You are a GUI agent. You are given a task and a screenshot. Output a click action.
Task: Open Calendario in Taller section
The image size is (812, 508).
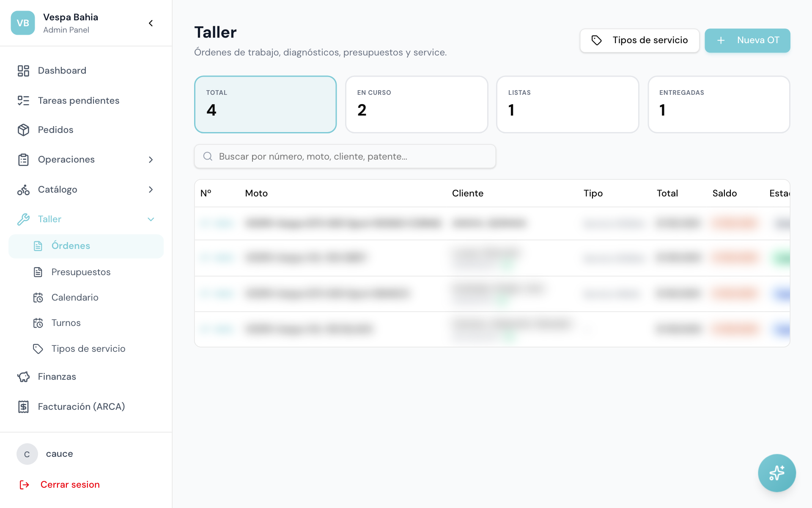pos(86,298)
